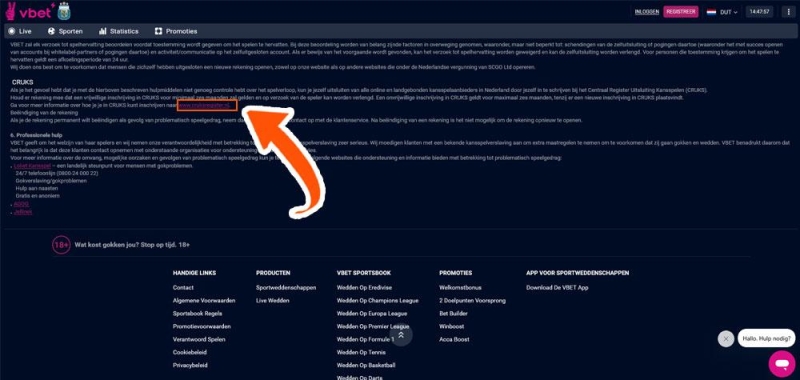This screenshot has height=380, width=800.
Task: Open Promotievoorwaarden link
Action: pyautogui.click(x=202, y=326)
